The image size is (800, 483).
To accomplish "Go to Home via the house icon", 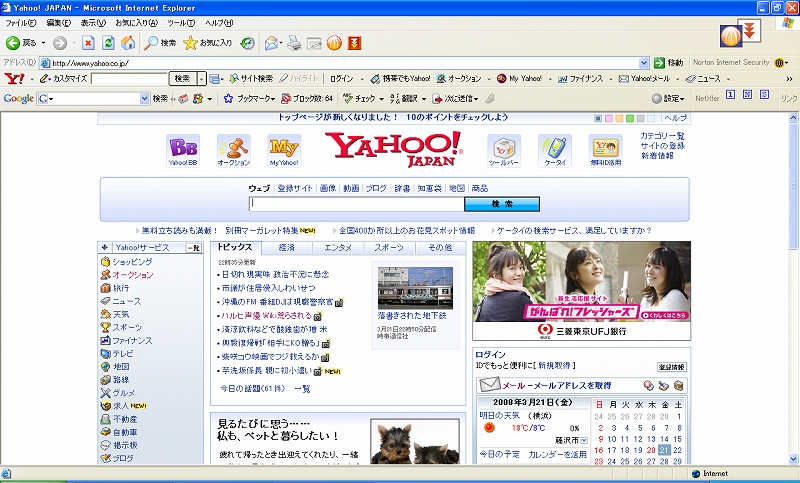I will [128, 43].
